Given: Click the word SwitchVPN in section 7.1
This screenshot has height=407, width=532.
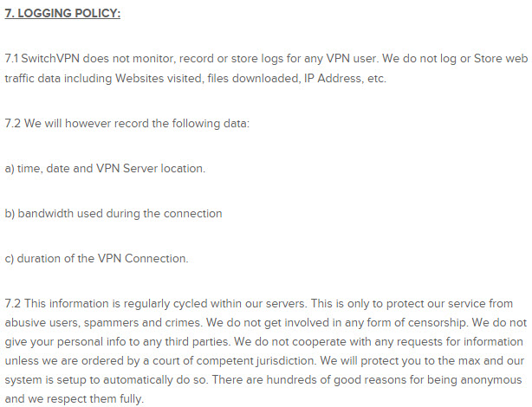Looking at the screenshot, I should 50,58.
